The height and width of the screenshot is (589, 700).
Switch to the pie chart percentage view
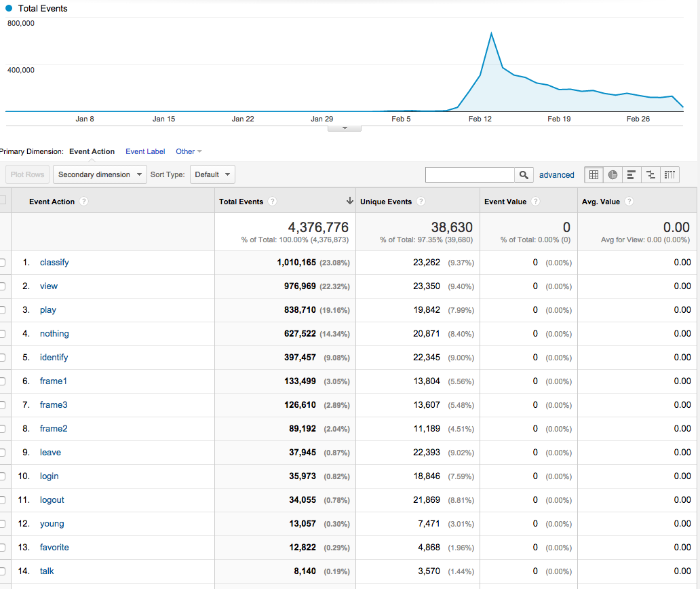612,174
